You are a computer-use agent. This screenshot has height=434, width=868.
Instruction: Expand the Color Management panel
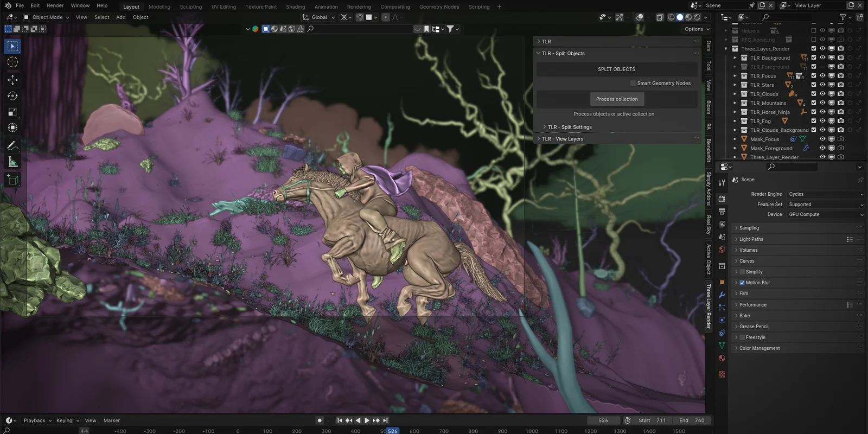[x=797, y=348]
